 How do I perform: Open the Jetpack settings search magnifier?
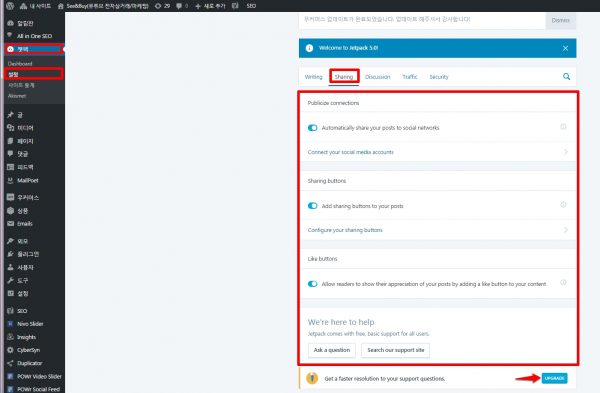click(x=566, y=77)
